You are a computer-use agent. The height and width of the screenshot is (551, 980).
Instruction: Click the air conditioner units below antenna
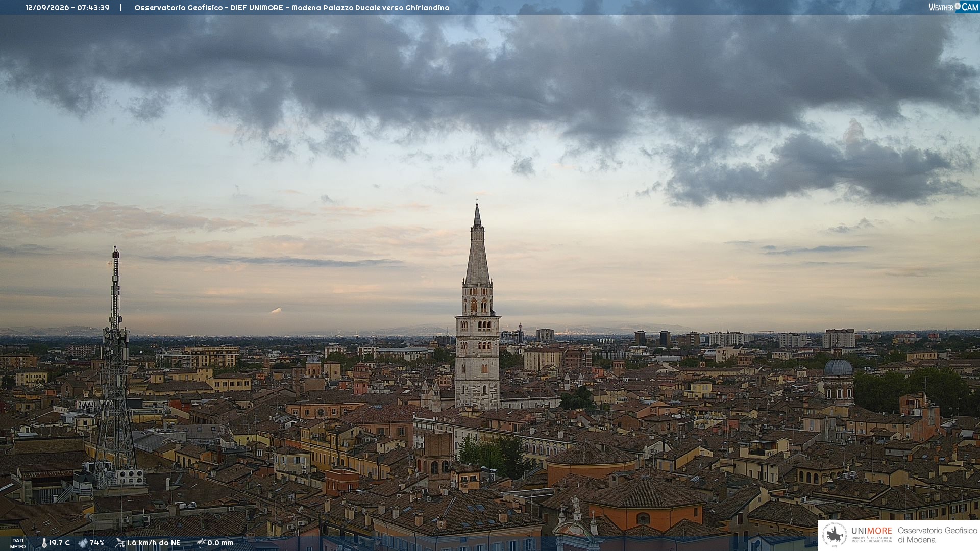(130, 477)
